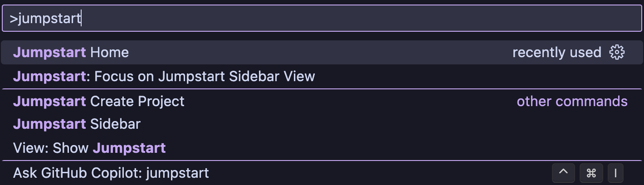The width and height of the screenshot is (644, 185).
Task: Choose Ask GitHub Copilot: jumpstart
Action: [x=111, y=173]
